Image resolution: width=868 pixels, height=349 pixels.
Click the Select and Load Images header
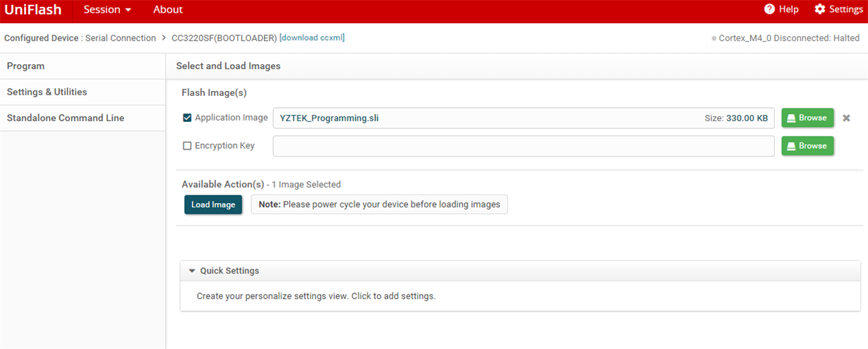click(228, 66)
